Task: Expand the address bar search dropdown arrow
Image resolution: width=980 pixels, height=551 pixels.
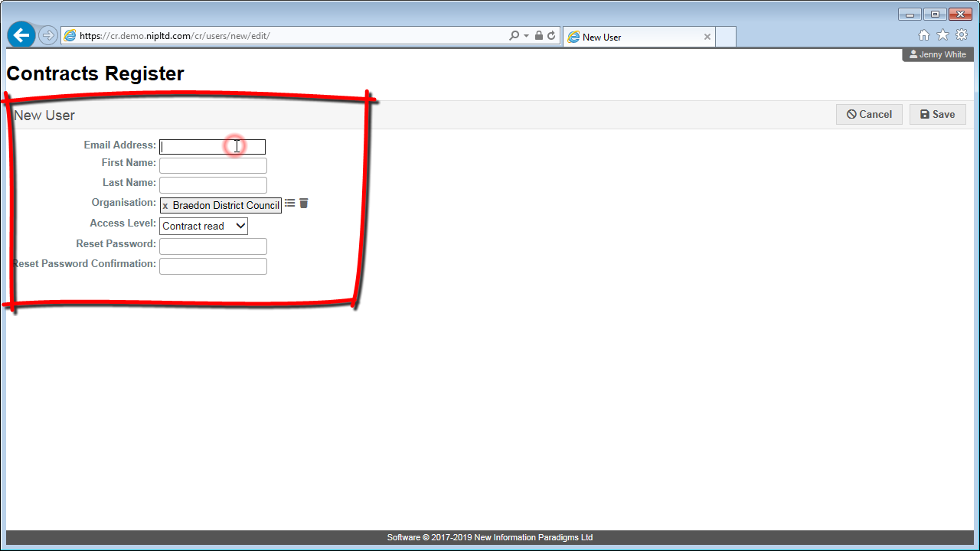Action: (x=526, y=36)
